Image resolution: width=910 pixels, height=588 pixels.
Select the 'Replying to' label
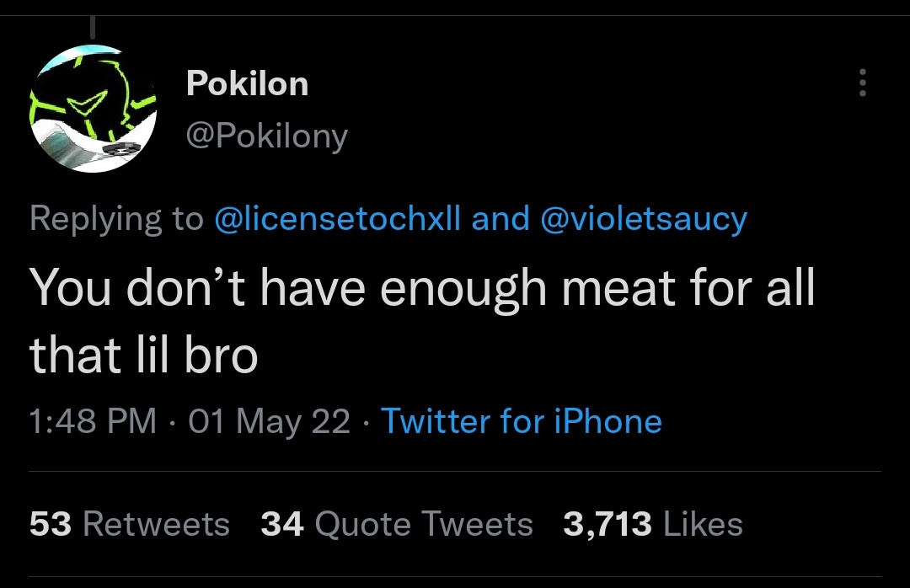116,219
